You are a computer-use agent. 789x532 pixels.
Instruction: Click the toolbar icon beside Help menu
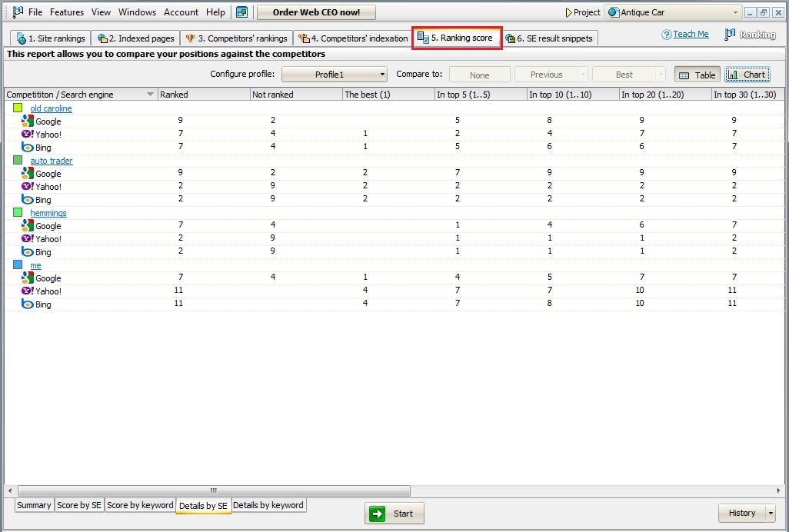242,12
